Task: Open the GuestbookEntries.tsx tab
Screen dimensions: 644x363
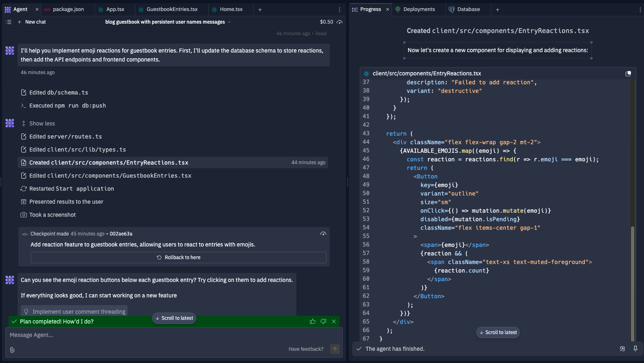Action: [x=168, y=9]
